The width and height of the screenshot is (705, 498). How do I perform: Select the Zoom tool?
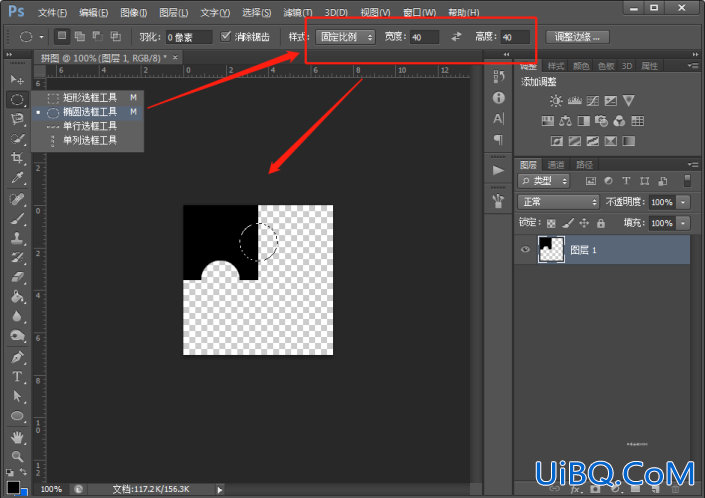(17, 457)
